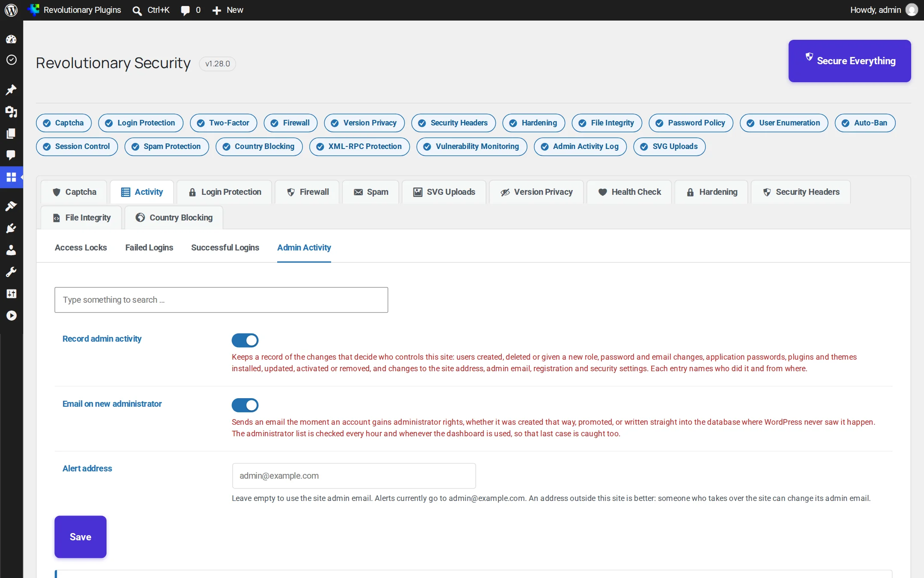Open the Tools wrench icon in sidebar
The height and width of the screenshot is (578, 924).
[11, 272]
